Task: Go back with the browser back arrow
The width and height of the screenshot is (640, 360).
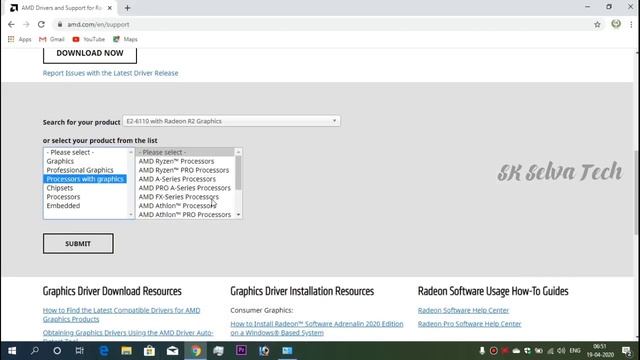Action: pos(11,24)
